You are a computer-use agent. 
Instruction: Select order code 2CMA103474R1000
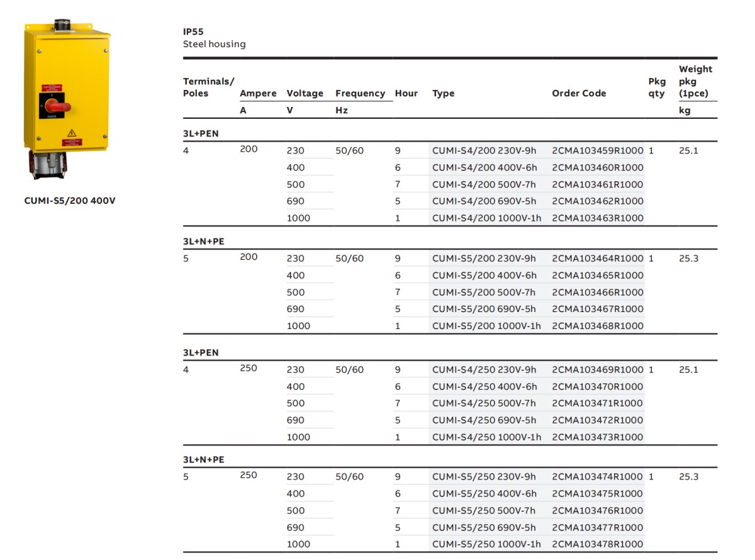598,477
